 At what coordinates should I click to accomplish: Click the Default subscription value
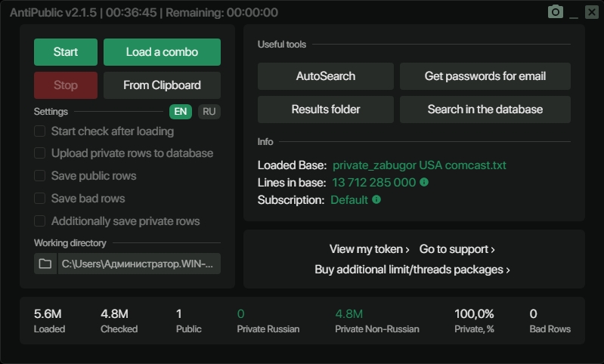[349, 199]
